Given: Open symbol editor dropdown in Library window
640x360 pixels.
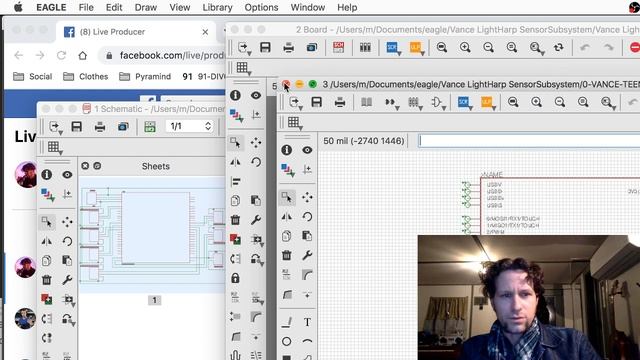Looking at the screenshot, I should 438,102.
